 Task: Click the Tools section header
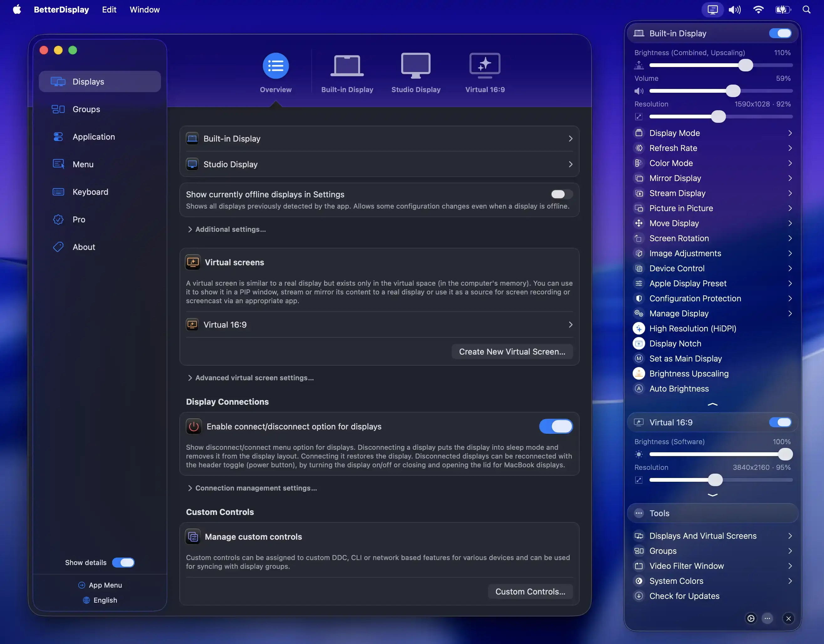712,513
